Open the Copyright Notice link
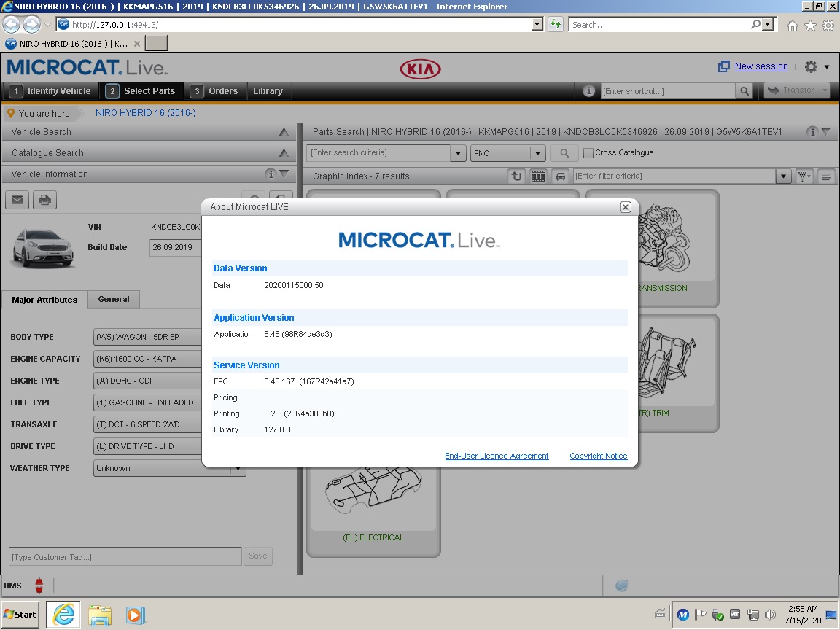 [599, 456]
